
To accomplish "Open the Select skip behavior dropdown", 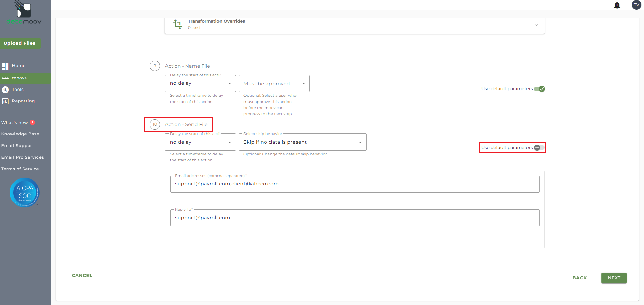I will (302, 142).
